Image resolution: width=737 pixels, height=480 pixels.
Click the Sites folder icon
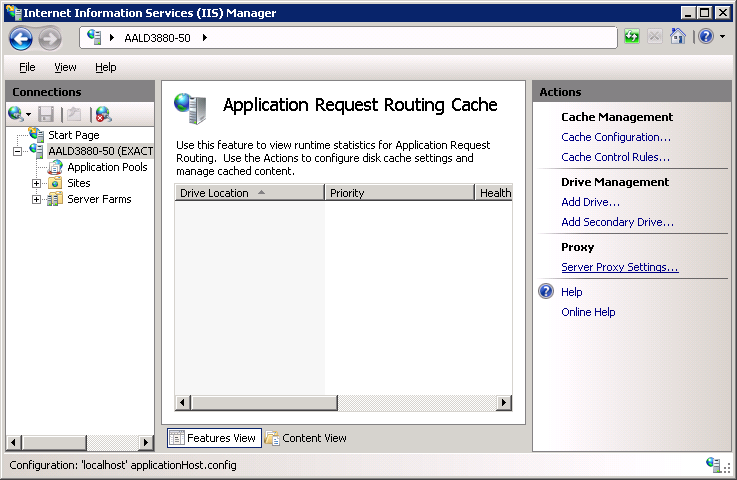pyautogui.click(x=55, y=183)
